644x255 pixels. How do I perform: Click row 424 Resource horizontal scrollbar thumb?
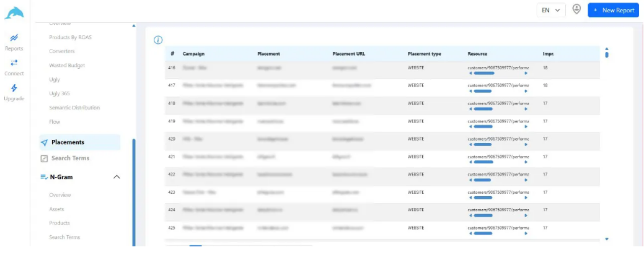483,215
